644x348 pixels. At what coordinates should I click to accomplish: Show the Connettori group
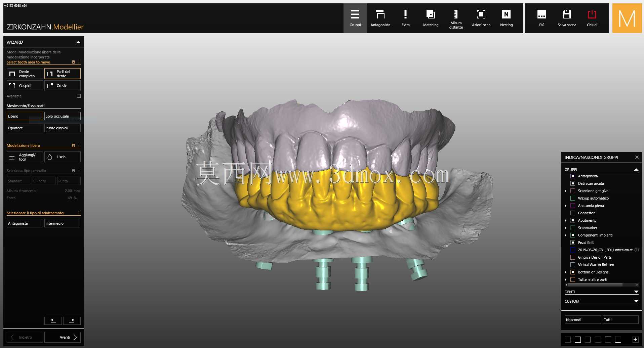click(x=573, y=213)
